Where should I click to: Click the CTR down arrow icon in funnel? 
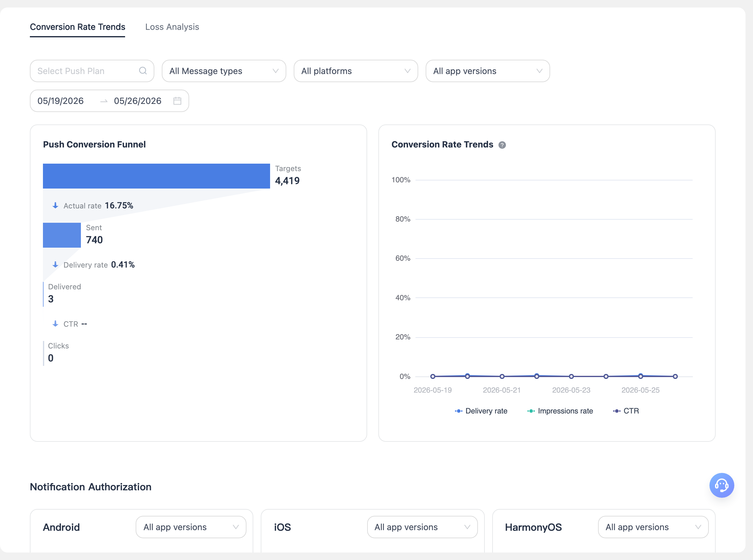(x=55, y=324)
